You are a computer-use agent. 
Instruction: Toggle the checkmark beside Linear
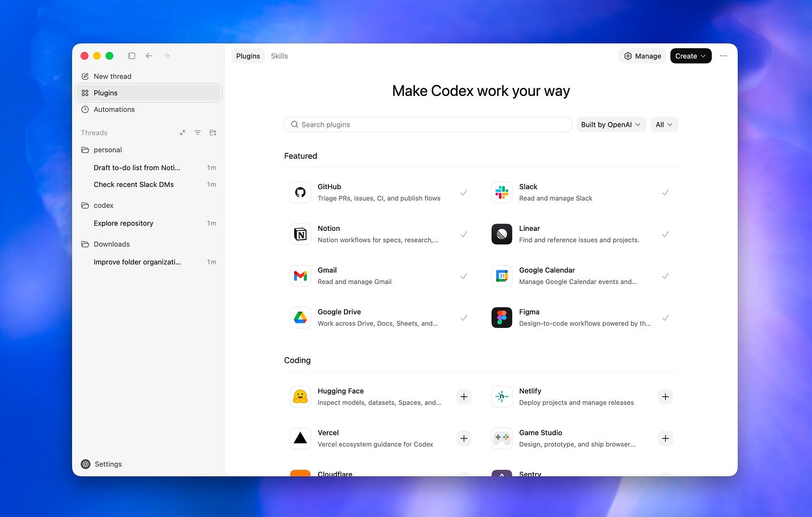click(665, 234)
